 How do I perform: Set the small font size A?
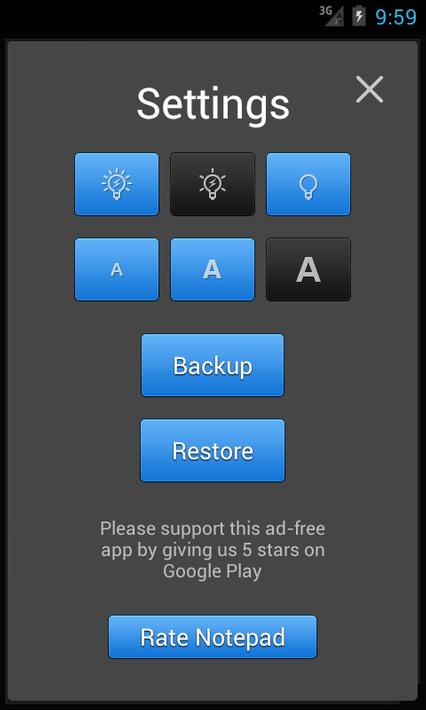[117, 269]
